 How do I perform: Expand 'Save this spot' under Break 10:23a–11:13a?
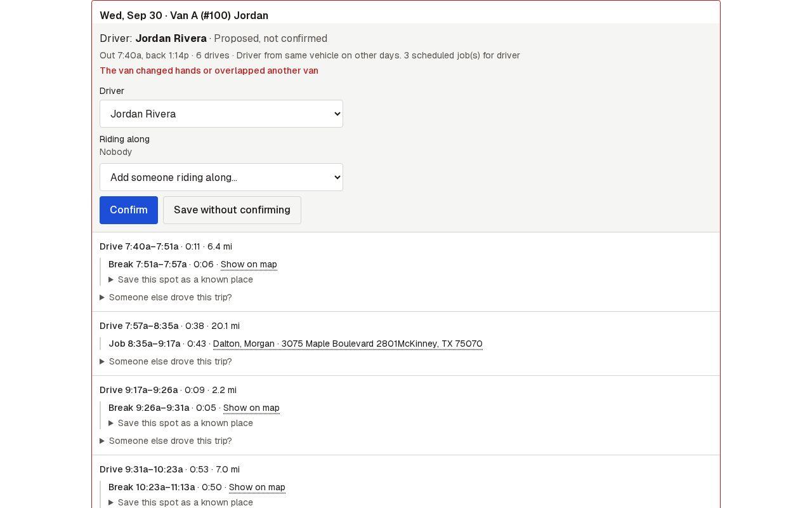coord(181,502)
